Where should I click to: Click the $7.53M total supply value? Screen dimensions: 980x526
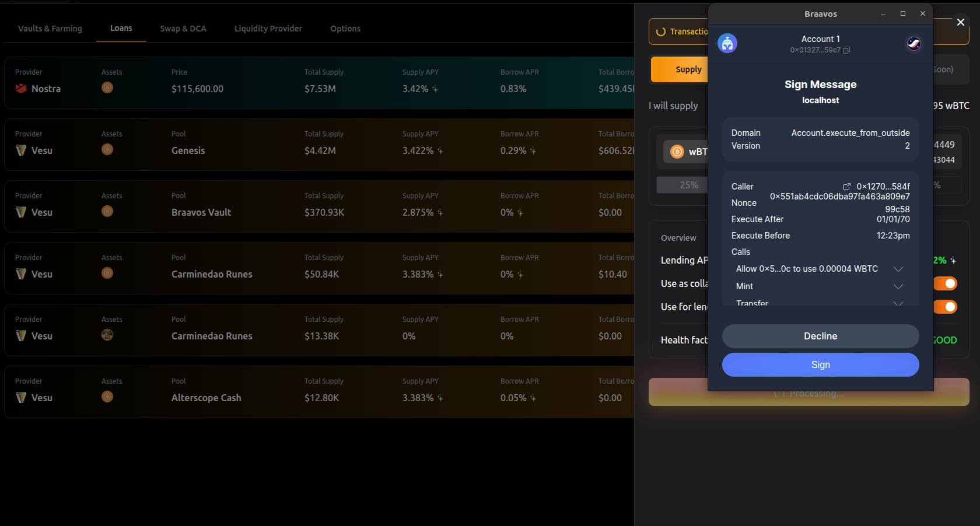pyautogui.click(x=320, y=89)
